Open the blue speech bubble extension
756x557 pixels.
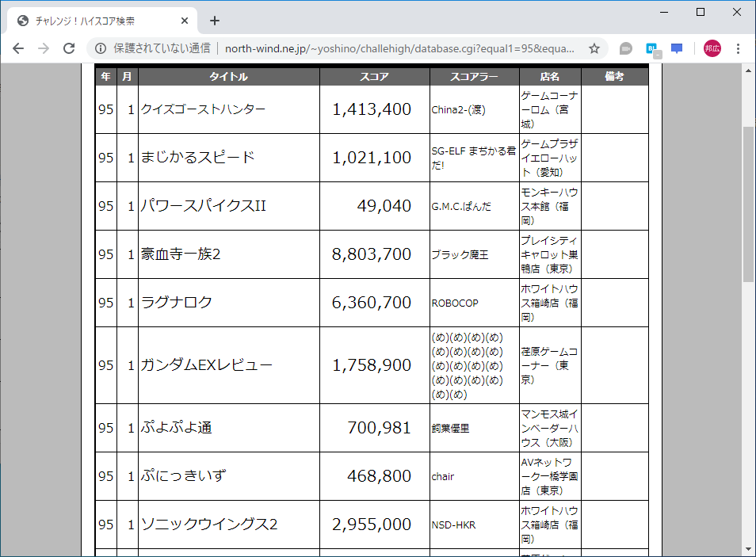pos(676,48)
